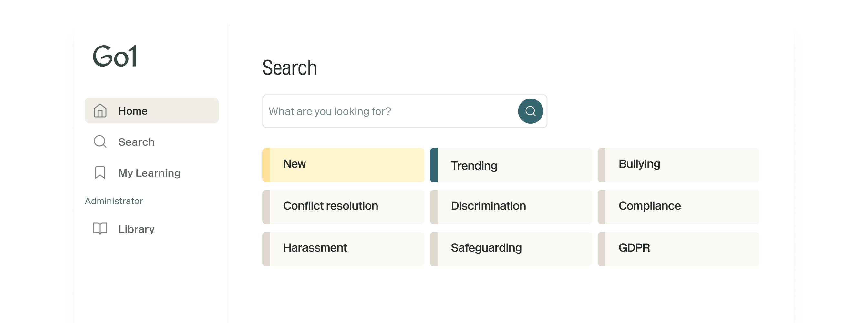Choose the Trending category tile
The width and height of the screenshot is (868, 323).
[511, 165]
